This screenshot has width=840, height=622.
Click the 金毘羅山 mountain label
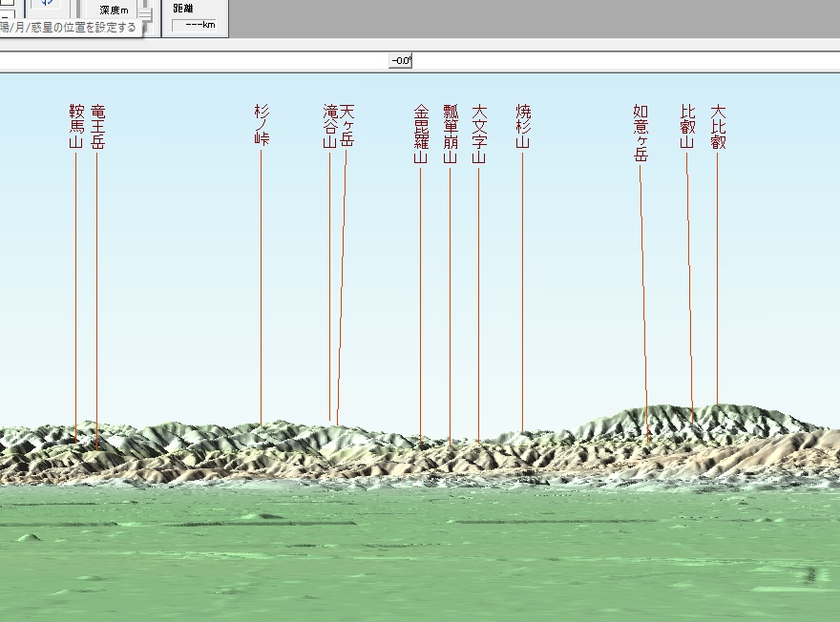[x=421, y=135]
